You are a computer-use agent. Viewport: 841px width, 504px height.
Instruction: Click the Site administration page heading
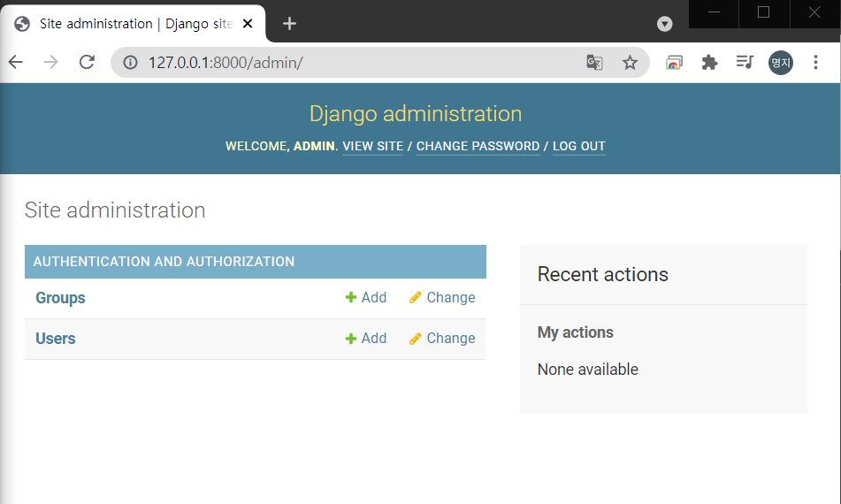tap(115, 210)
